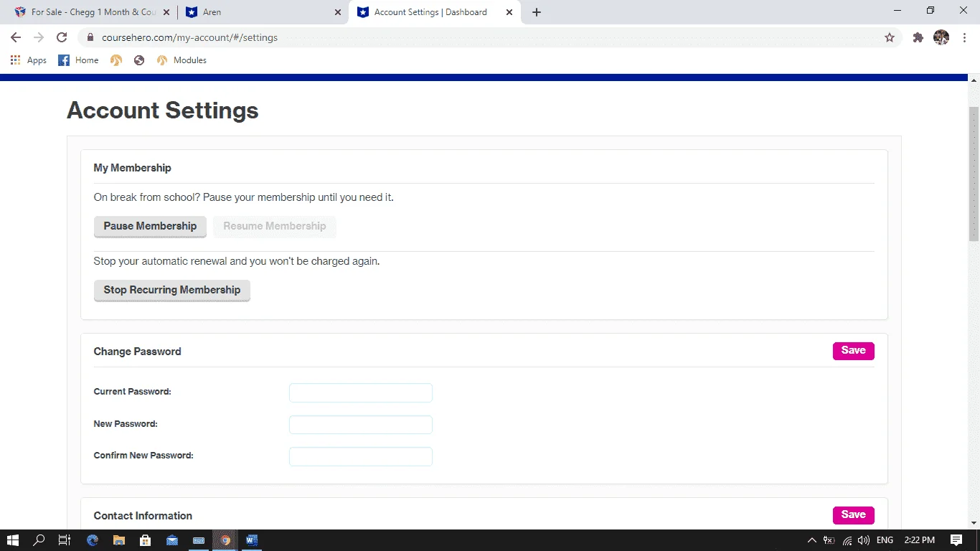Open the Windows notification center
Screen dimensions: 980x551
coord(956,540)
